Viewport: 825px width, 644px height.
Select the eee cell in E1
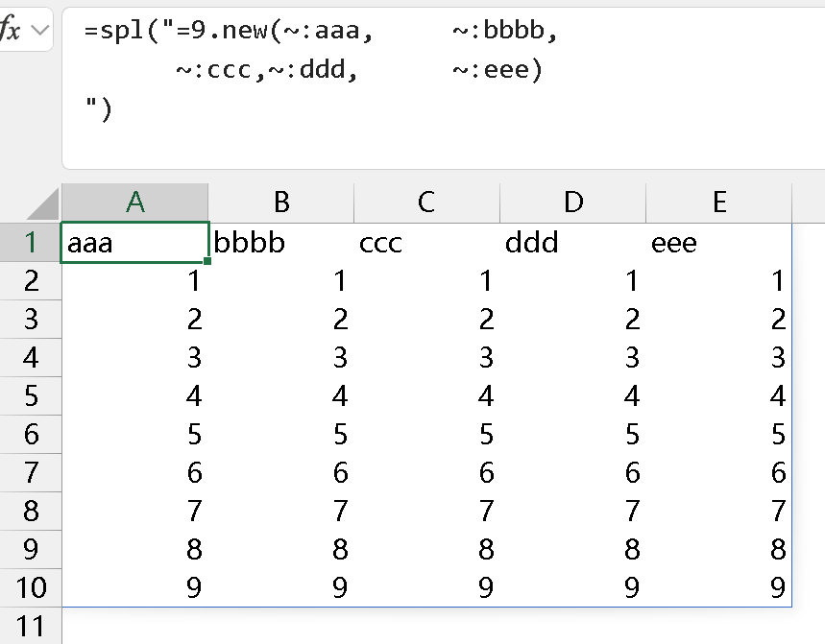pos(718,243)
